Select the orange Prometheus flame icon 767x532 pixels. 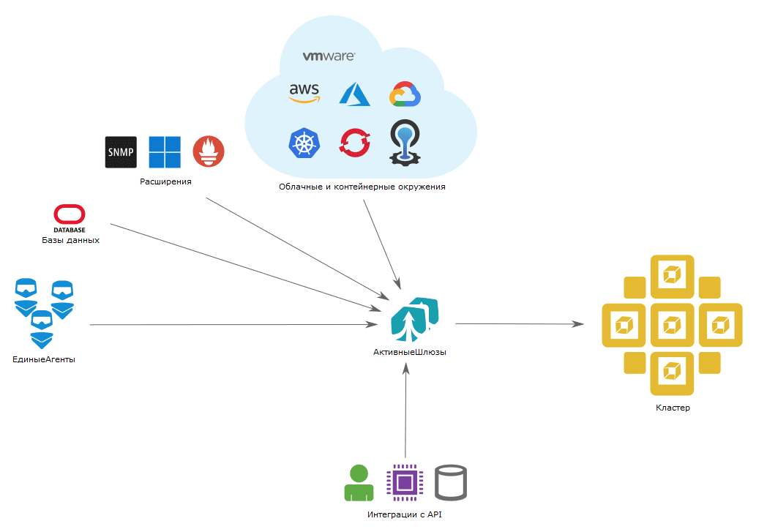pos(209,152)
